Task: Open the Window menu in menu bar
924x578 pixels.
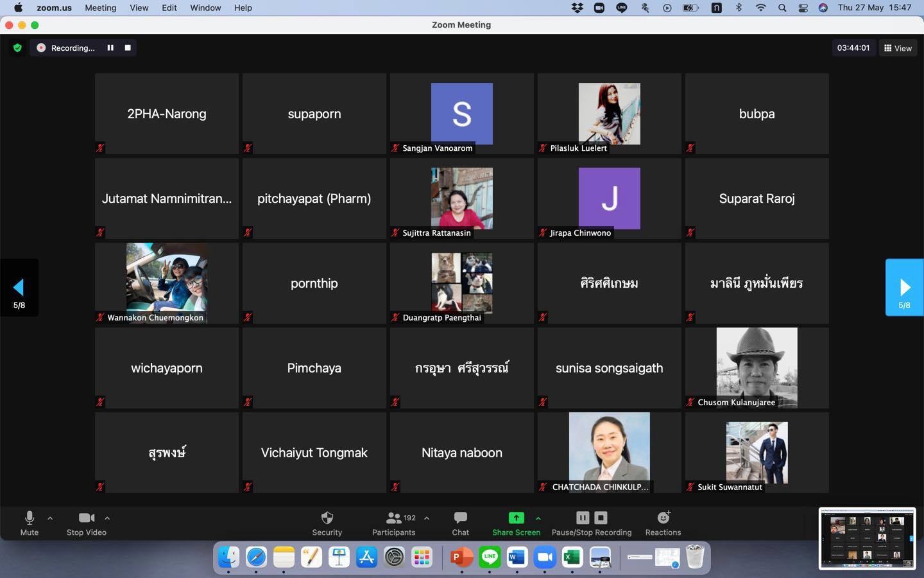Action: pyautogui.click(x=205, y=8)
